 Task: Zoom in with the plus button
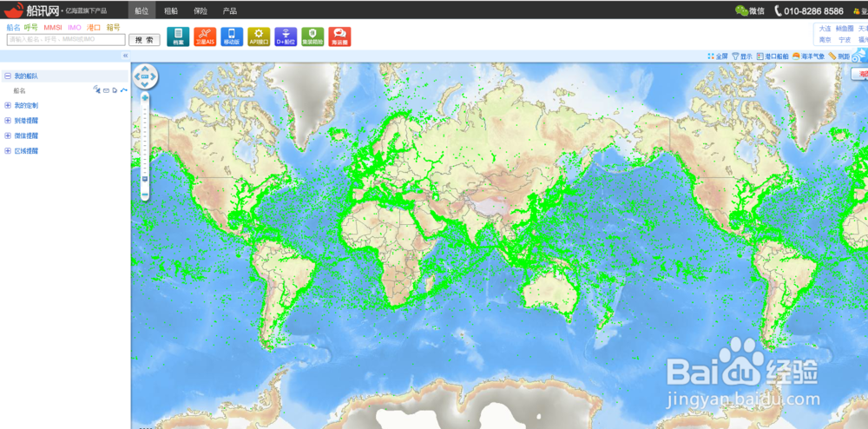coord(145,97)
